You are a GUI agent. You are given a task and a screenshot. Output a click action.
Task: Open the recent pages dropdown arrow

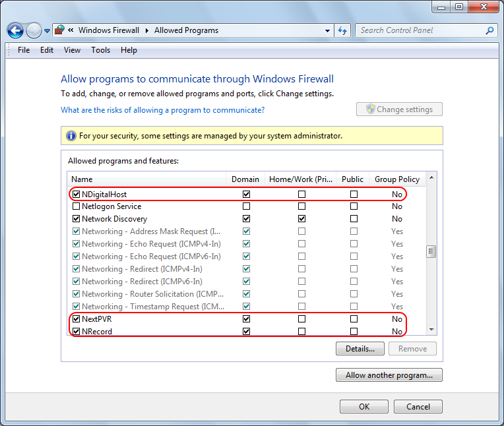click(x=47, y=31)
